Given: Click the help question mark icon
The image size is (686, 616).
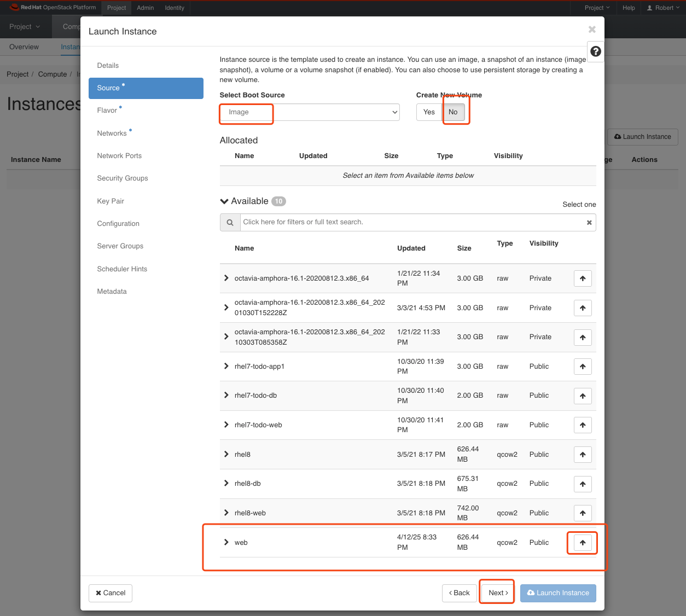Looking at the screenshot, I should coord(596,51).
